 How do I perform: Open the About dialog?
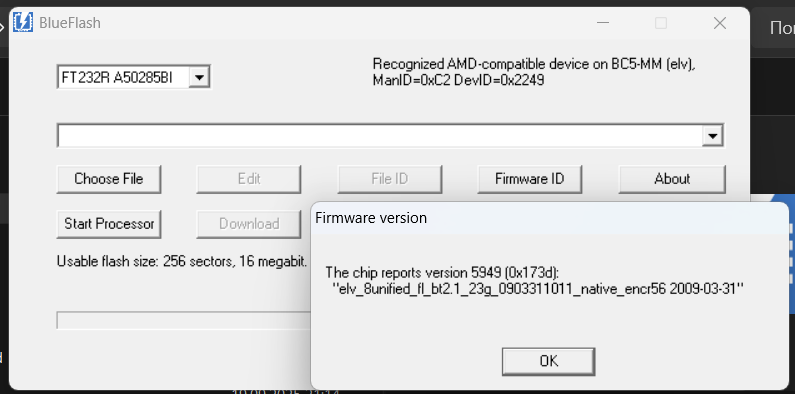[x=672, y=179]
